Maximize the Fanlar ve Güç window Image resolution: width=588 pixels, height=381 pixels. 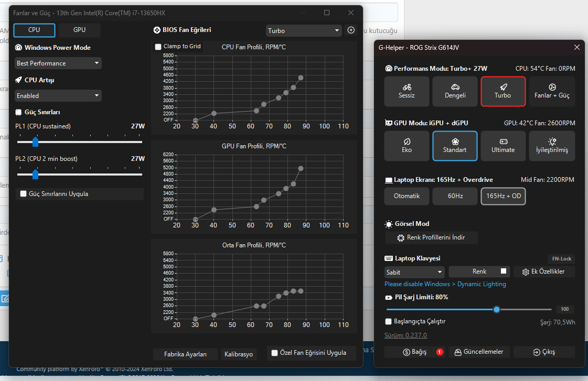(327, 13)
